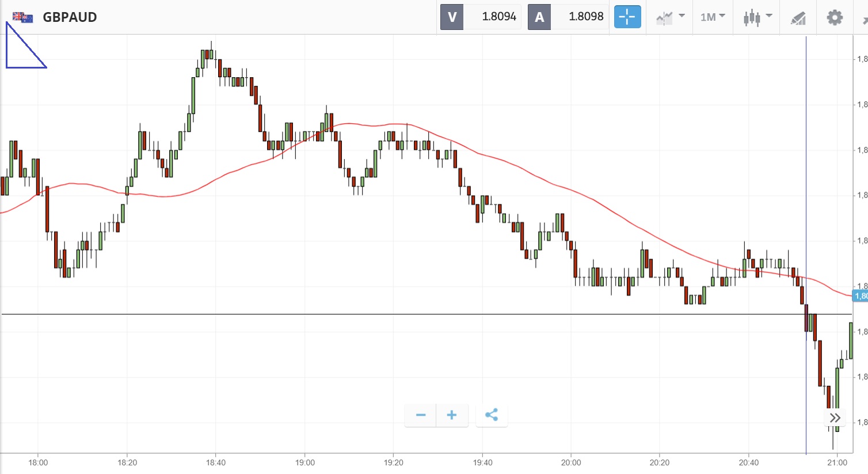Zoom out the chart with minus button
Image resolution: width=868 pixels, height=474 pixels.
[421, 415]
